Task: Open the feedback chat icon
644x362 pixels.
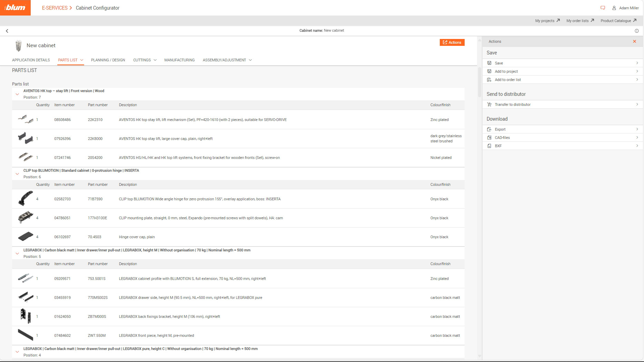Action: coord(603,8)
